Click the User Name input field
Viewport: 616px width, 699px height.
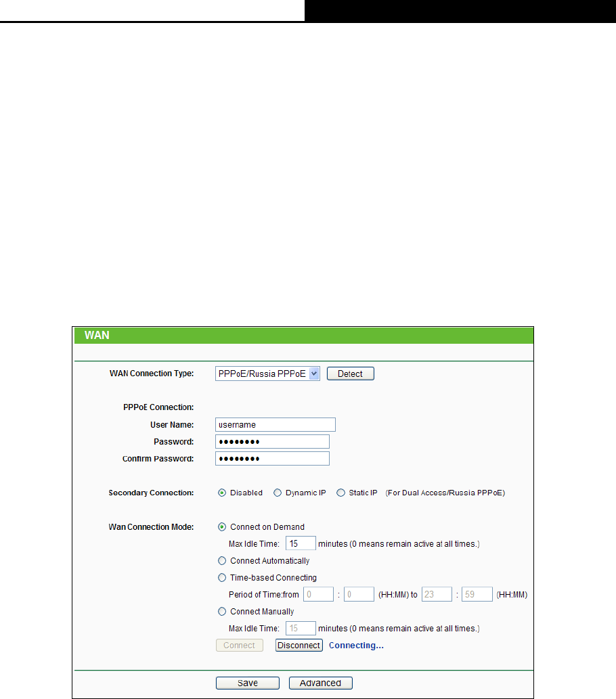276,425
